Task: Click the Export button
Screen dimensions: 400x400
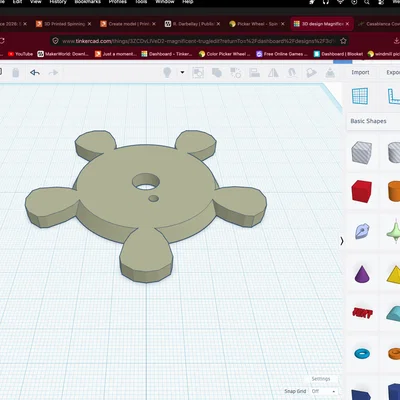Action: 393,72
